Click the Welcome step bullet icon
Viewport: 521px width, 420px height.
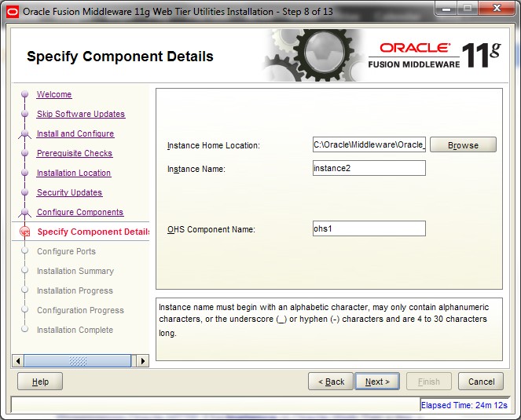24,94
